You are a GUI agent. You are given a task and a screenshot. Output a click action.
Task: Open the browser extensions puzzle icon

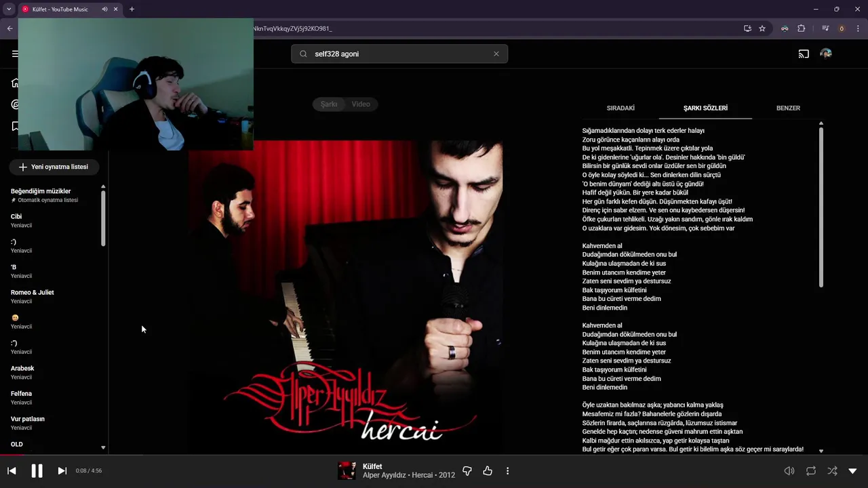click(x=801, y=28)
